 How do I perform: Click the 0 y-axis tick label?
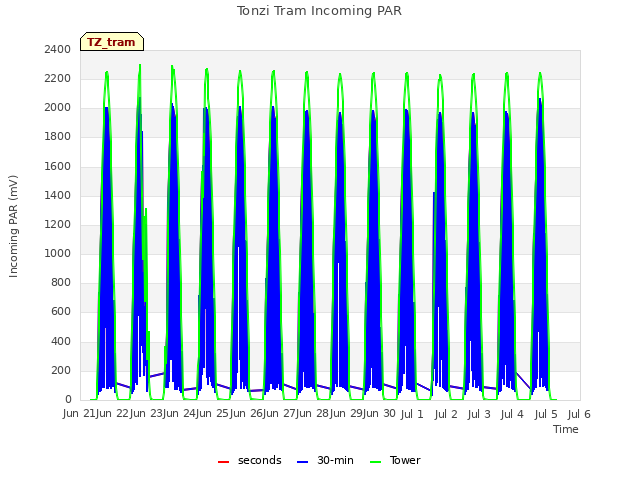tap(68, 400)
